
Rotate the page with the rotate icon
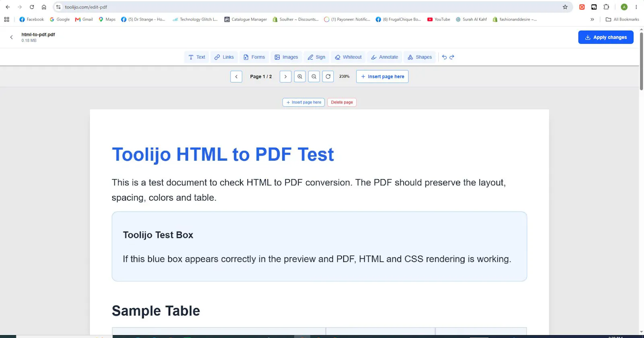click(328, 77)
